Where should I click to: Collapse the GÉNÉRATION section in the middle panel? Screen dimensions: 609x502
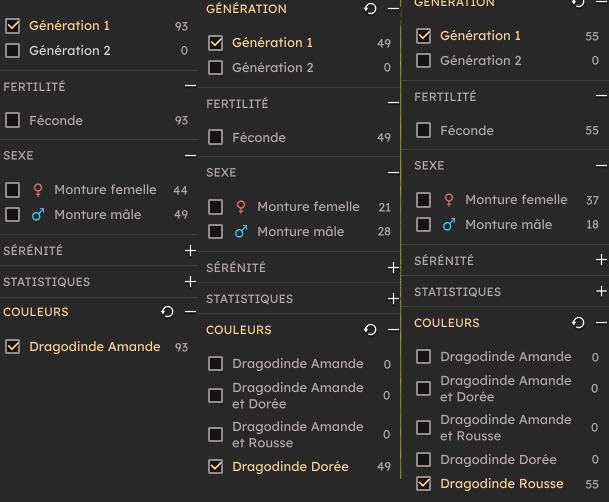point(393,9)
